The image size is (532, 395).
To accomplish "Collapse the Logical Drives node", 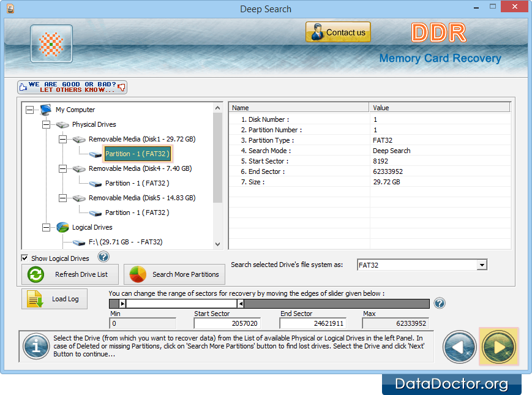I will 46,228.
